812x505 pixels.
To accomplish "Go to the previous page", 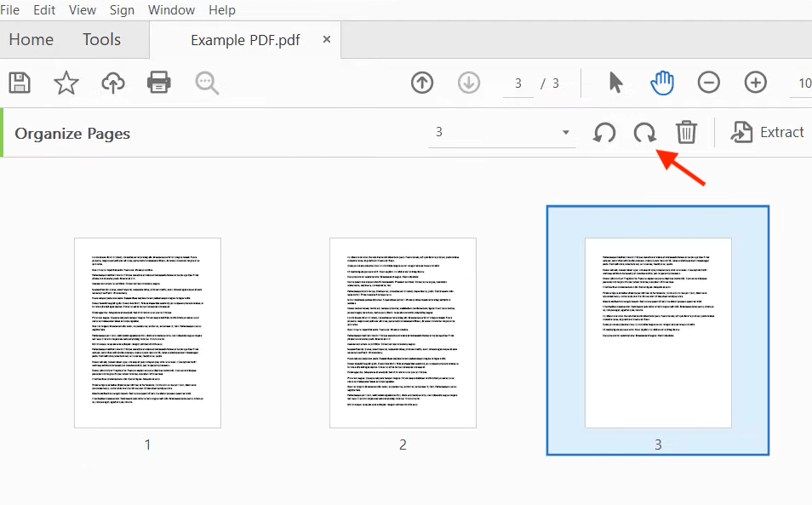I will 421,83.
